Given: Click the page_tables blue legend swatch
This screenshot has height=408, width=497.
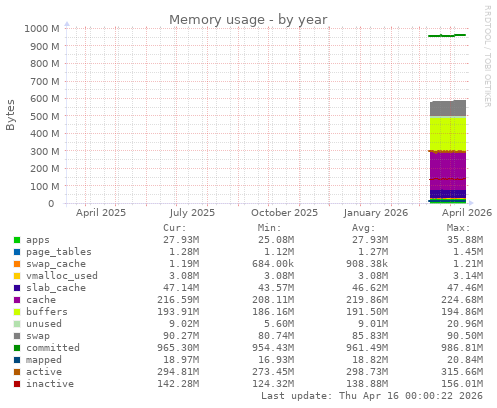Looking at the screenshot, I should tap(17, 252).
